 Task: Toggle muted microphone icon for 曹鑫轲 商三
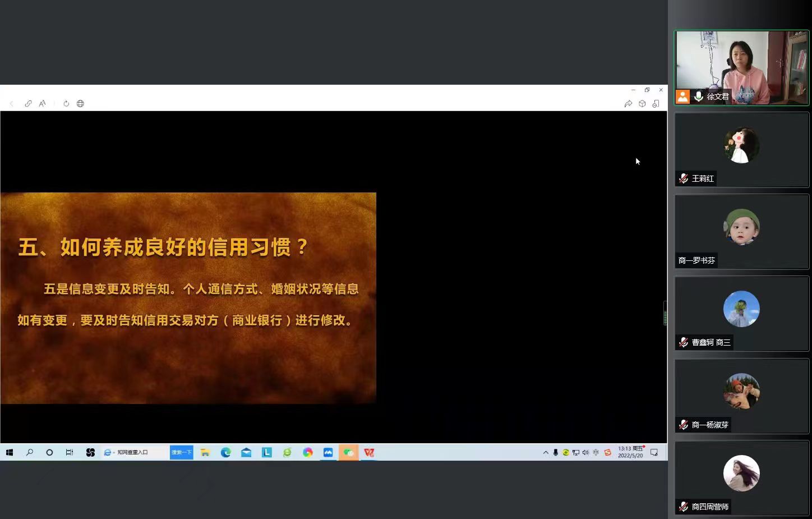tap(684, 342)
